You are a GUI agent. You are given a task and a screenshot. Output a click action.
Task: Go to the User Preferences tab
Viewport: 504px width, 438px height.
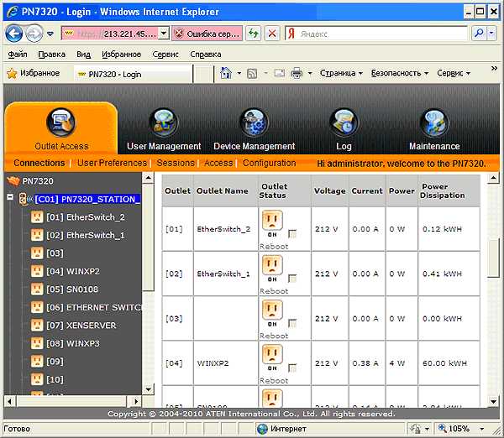(112, 163)
